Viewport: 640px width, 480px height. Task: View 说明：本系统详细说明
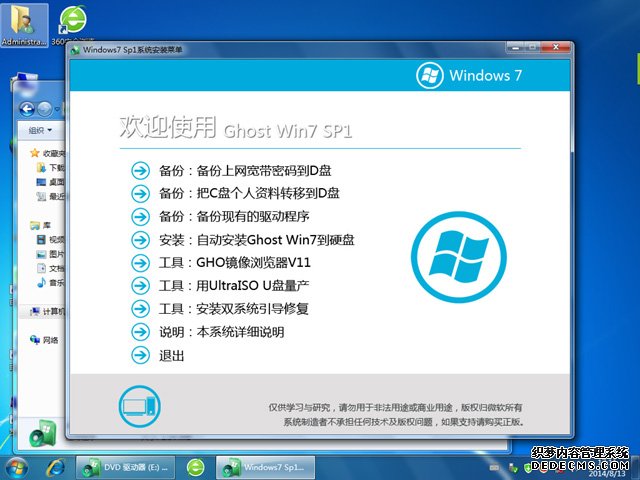(x=222, y=332)
